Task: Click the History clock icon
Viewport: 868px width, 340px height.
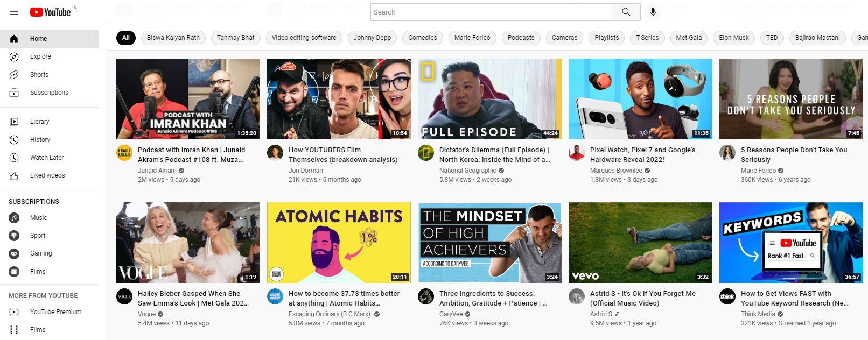Action: (14, 140)
